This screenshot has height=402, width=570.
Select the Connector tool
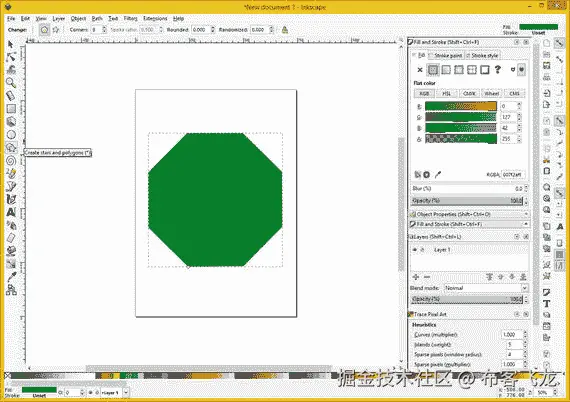11,290
